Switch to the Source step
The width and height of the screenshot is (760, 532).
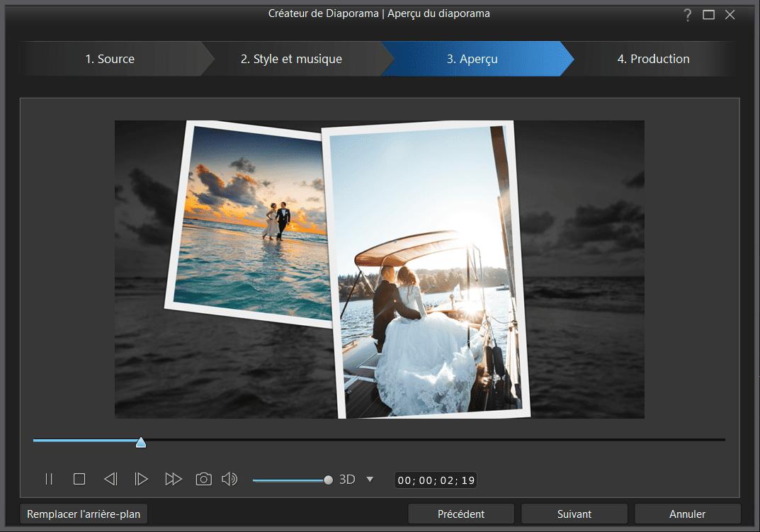coord(111,59)
